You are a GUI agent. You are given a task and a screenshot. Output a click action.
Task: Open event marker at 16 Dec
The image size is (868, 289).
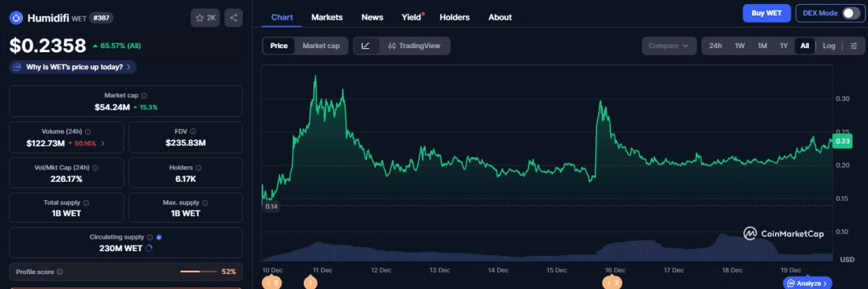pos(612,282)
